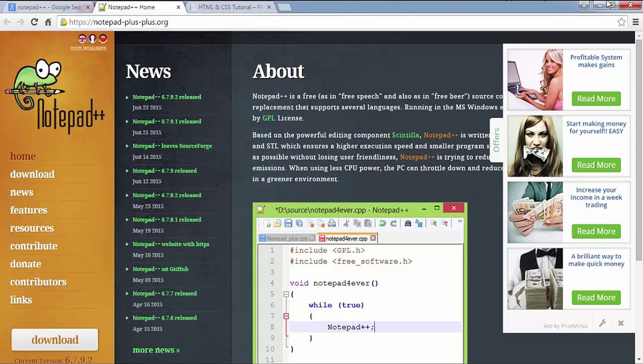Switch to HTML & CSS Tutorial tab

point(231,7)
